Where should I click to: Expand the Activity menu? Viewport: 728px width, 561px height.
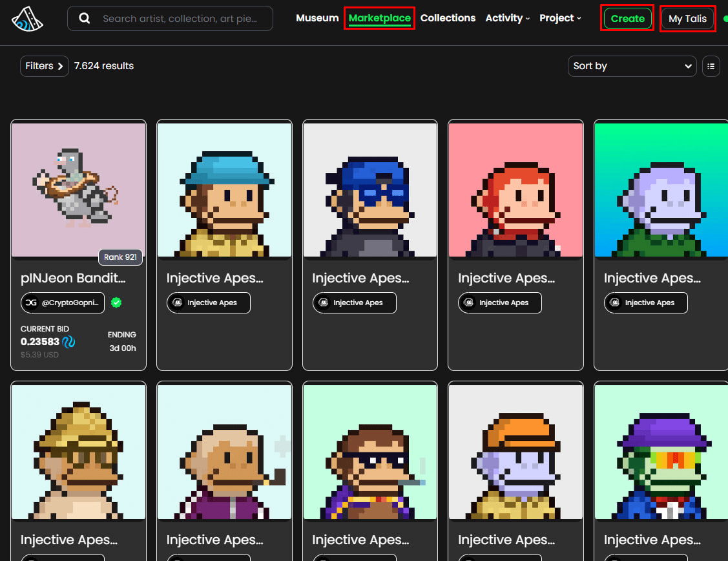pos(507,18)
